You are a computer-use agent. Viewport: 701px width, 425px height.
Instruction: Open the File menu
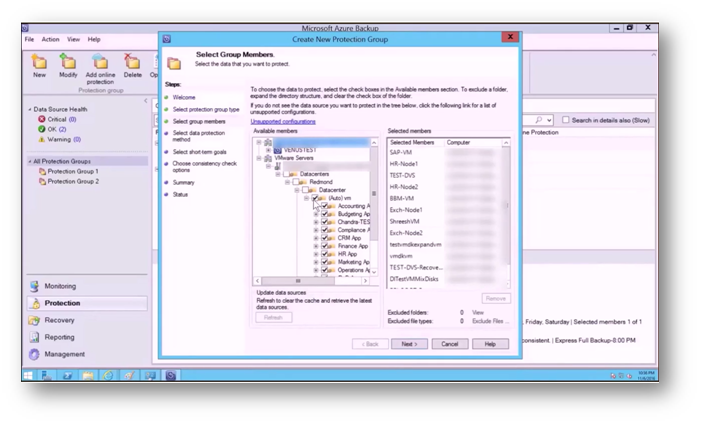click(30, 39)
